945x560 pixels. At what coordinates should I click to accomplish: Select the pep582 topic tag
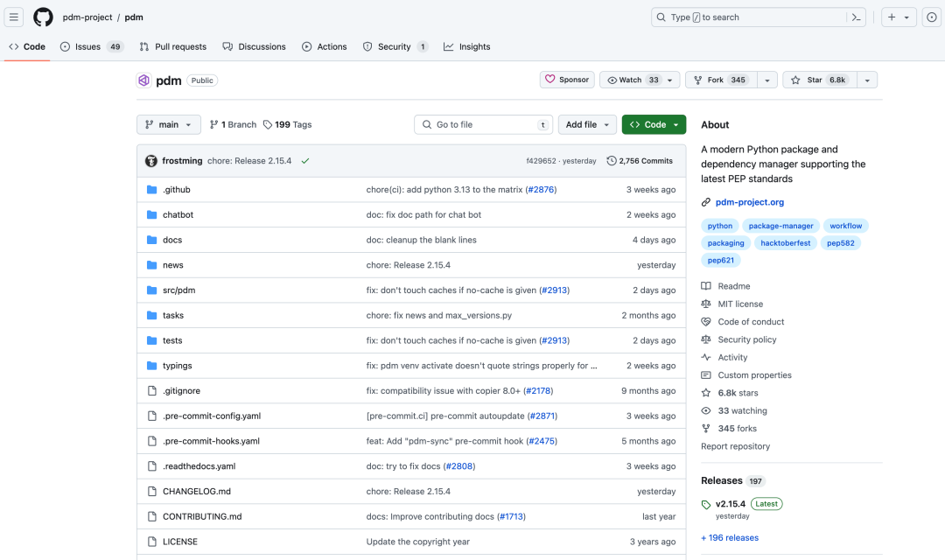pyautogui.click(x=841, y=243)
